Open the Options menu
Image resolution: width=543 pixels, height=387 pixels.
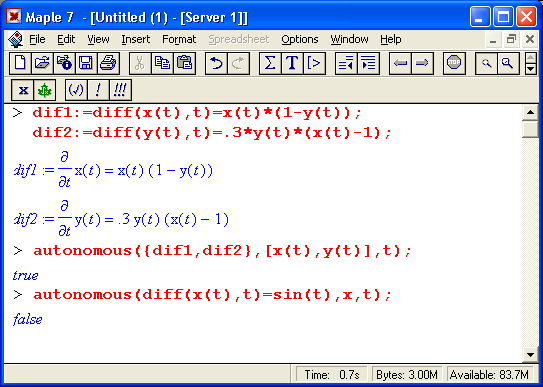[300, 39]
